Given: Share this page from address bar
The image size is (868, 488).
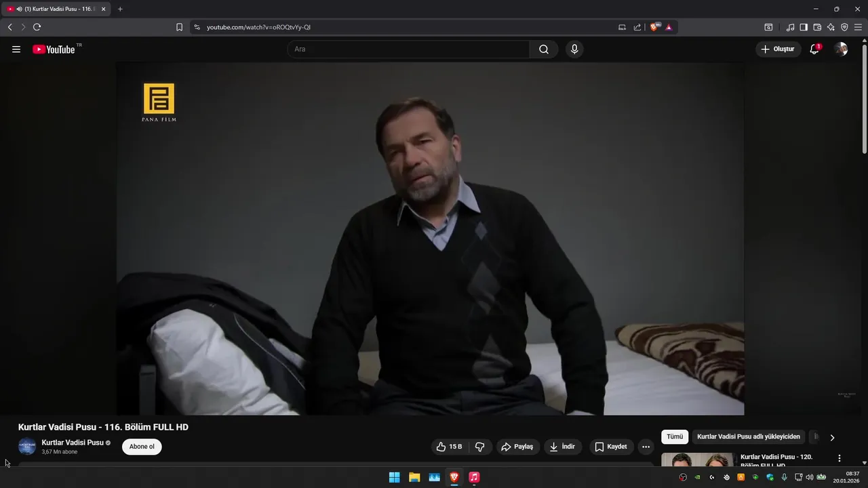Looking at the screenshot, I should 637,27.
